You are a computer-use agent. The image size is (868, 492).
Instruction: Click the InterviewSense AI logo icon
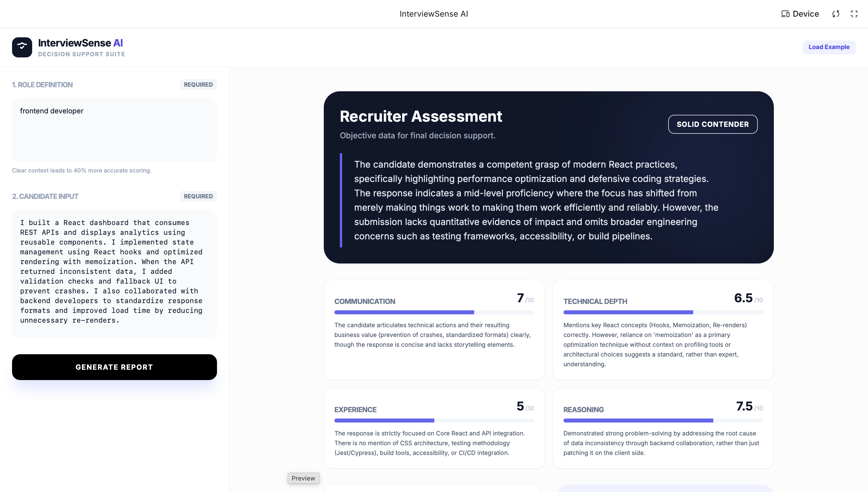pos(22,47)
